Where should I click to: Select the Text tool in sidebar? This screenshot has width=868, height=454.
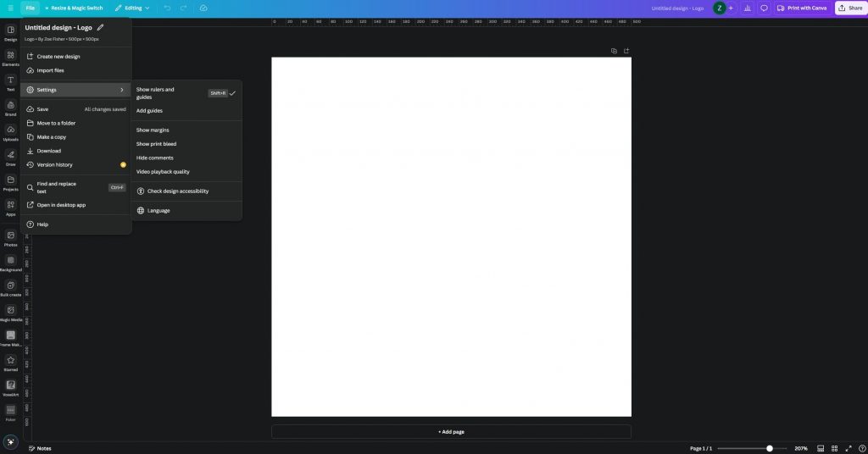click(x=10, y=82)
